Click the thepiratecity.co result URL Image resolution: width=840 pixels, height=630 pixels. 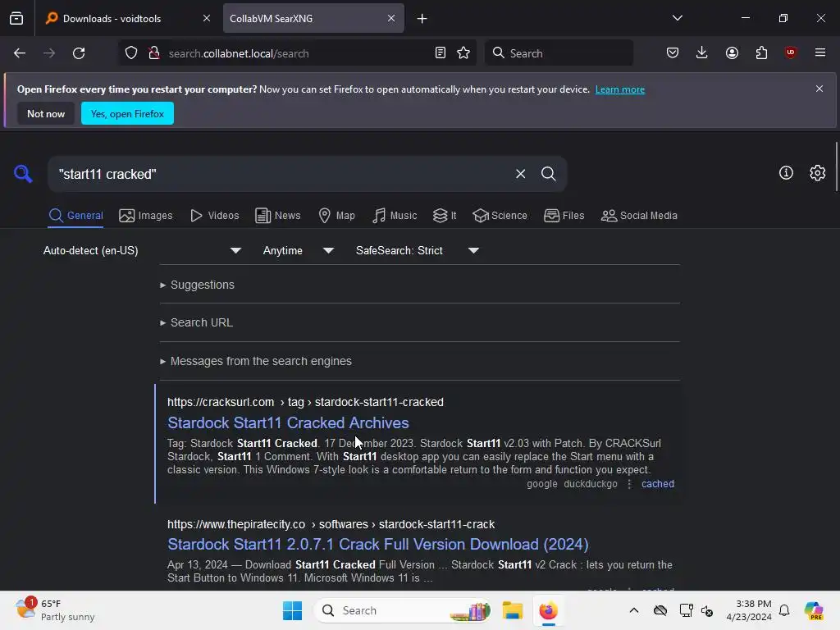tap(331, 524)
